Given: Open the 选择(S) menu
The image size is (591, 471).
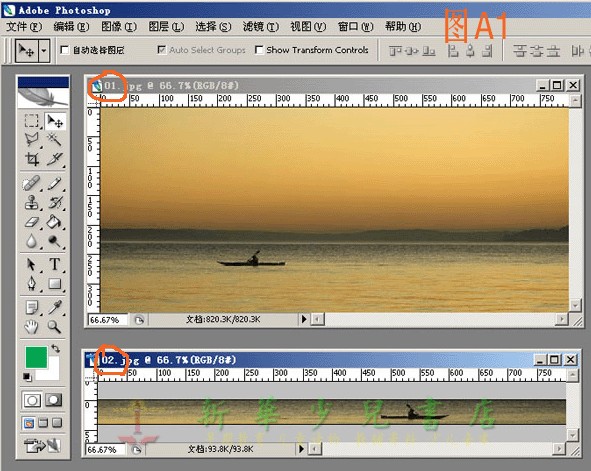Looking at the screenshot, I should (x=213, y=27).
